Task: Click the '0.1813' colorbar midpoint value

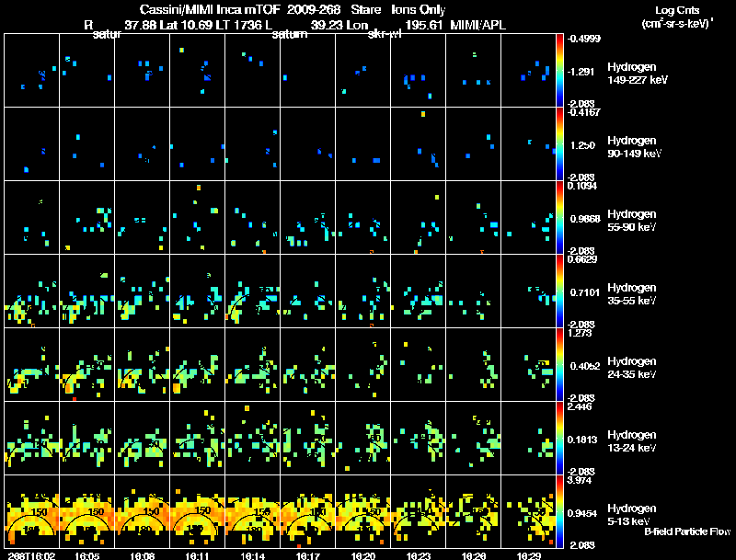Action: (x=582, y=440)
